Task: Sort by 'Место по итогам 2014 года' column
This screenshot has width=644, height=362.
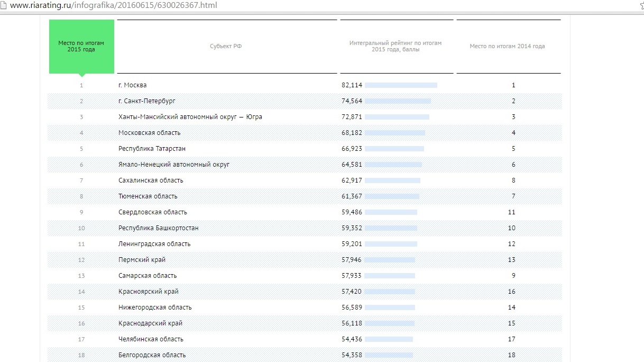Action: tap(507, 47)
